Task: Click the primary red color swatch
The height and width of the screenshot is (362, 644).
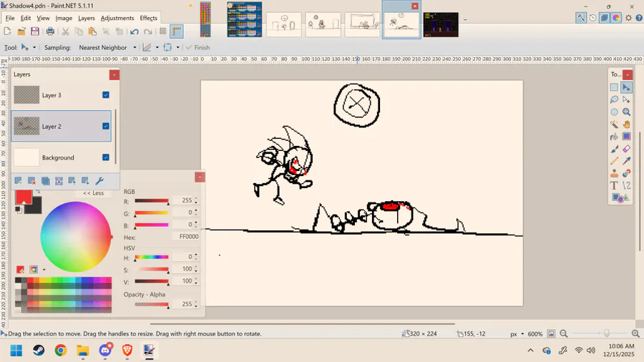Action: coord(24,197)
